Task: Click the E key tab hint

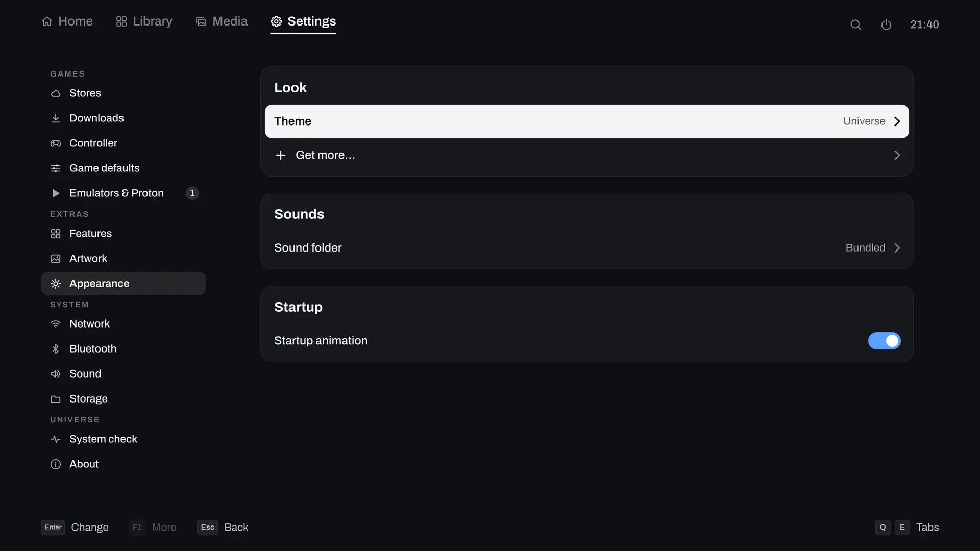Action: pyautogui.click(x=902, y=528)
